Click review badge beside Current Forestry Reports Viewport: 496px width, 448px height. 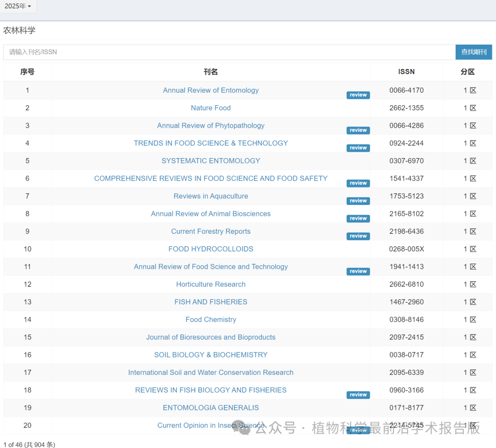click(358, 236)
